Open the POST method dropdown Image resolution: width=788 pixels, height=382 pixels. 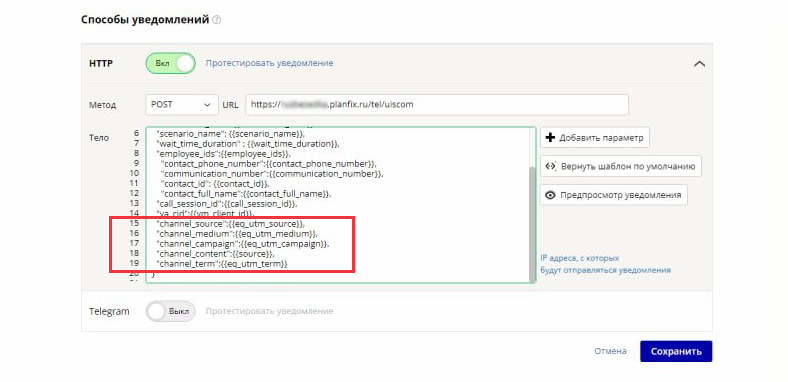pos(182,105)
